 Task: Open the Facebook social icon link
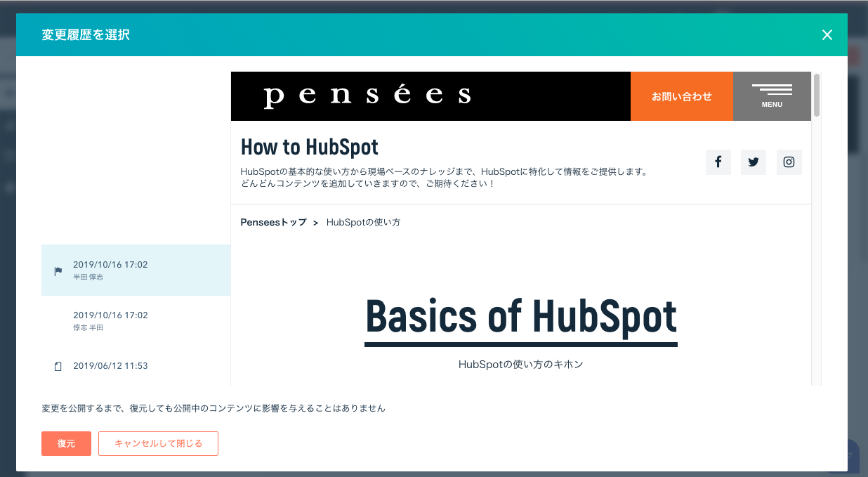click(718, 162)
